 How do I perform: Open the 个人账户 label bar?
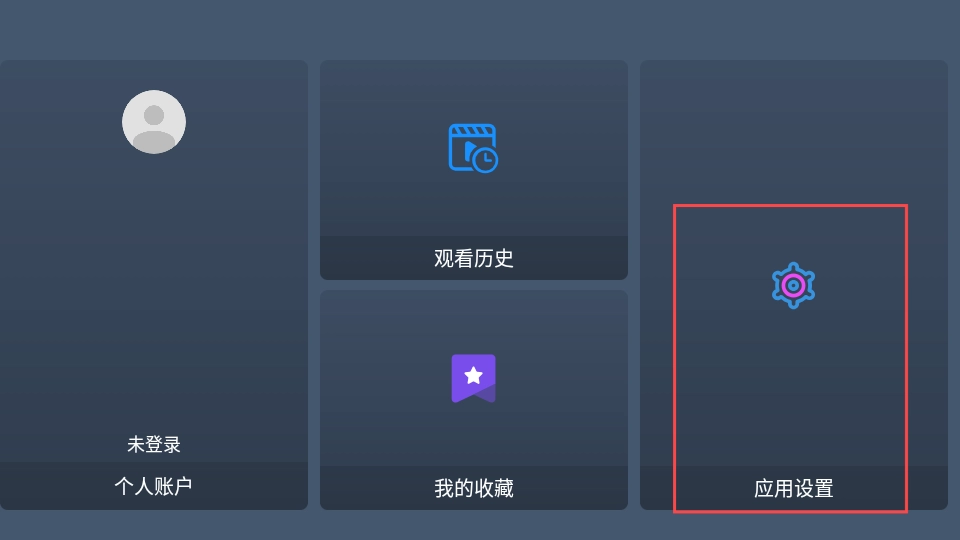(x=154, y=486)
